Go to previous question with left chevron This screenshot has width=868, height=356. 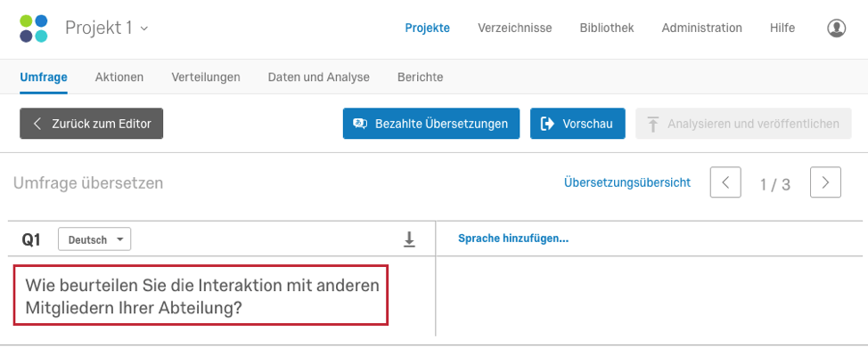[725, 182]
